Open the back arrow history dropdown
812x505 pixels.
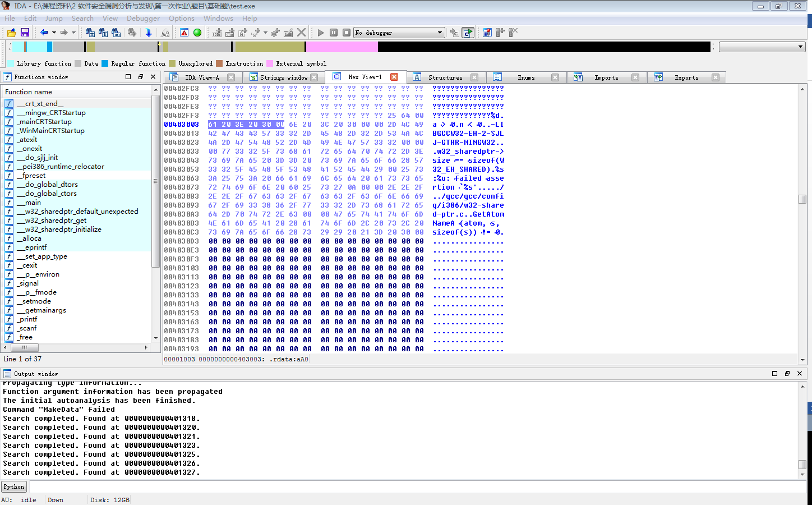tap(54, 33)
